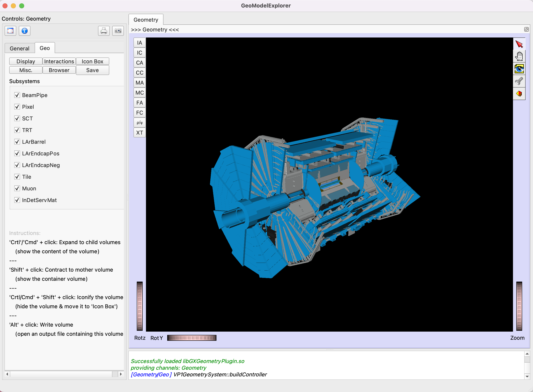Open the Interactions button
Screen dimensions: 533x392
[59, 61]
